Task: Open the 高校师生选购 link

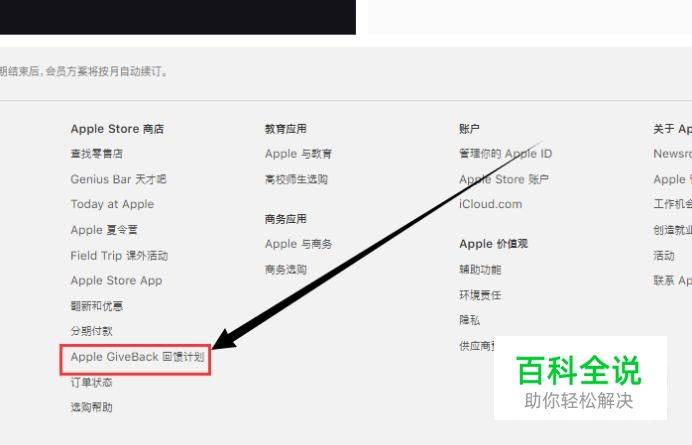Action: click(296, 179)
